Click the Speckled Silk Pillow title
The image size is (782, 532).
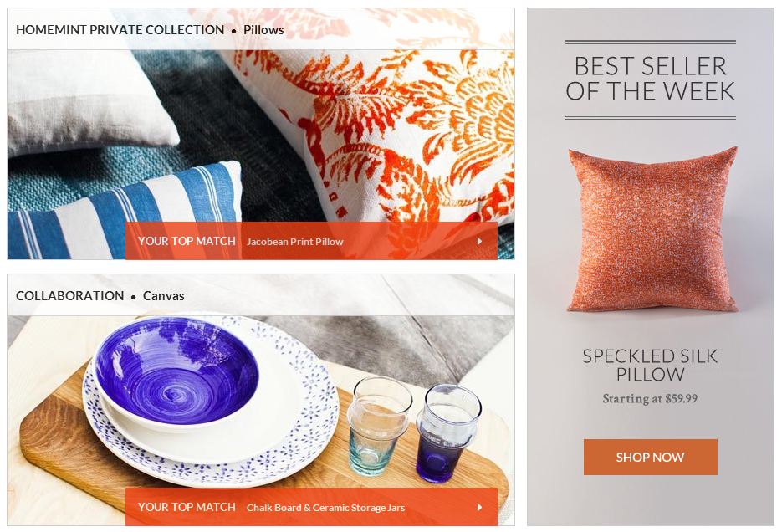pyautogui.click(x=650, y=365)
